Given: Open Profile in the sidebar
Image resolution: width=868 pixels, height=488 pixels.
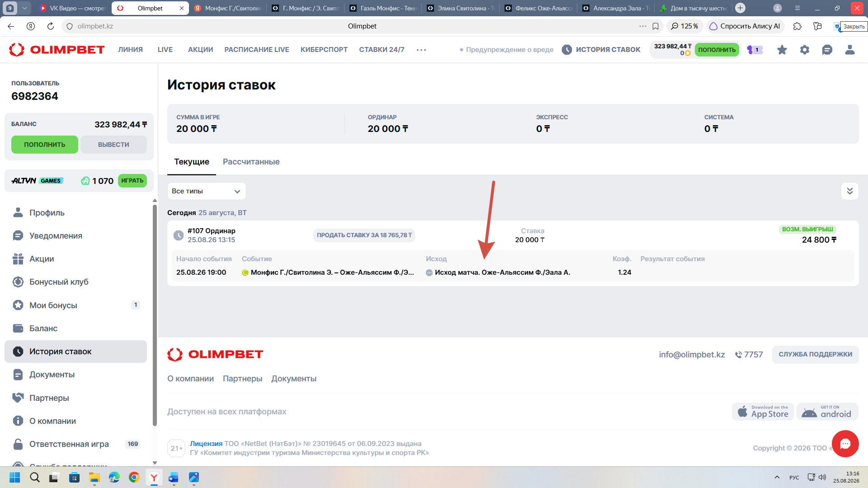Looking at the screenshot, I should 75,213.
